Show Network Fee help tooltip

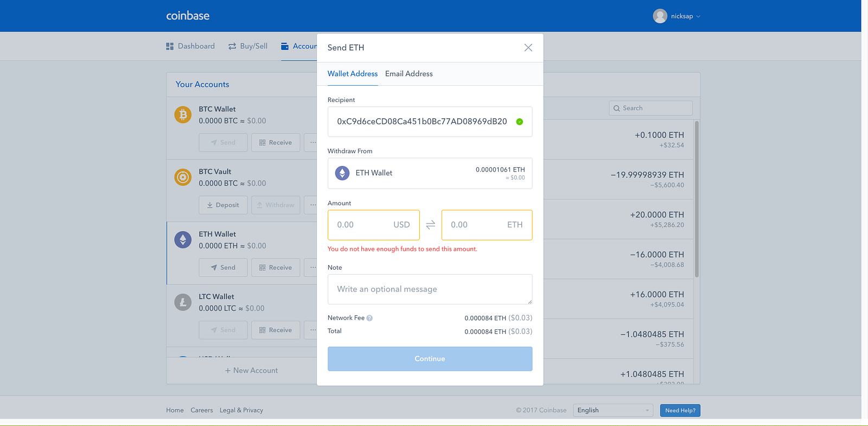click(x=369, y=318)
